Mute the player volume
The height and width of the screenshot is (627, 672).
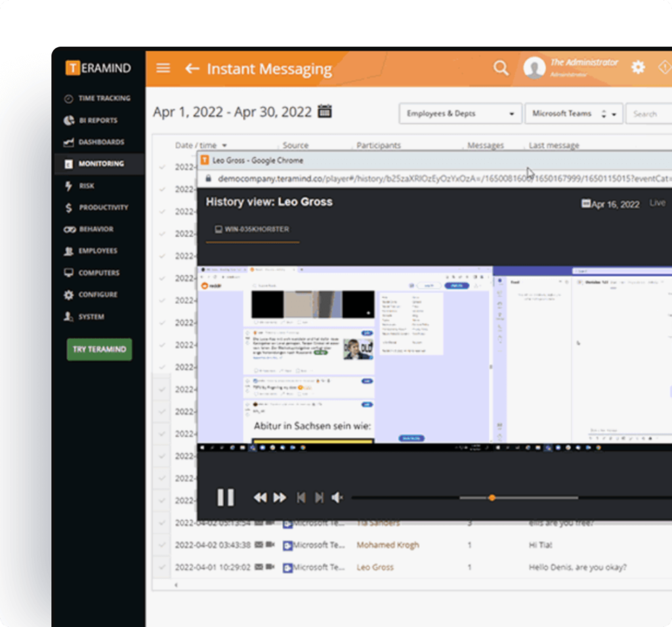(x=337, y=498)
